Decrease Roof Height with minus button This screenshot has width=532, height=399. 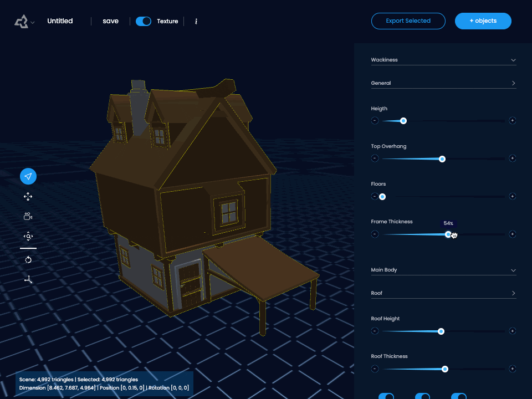(x=375, y=331)
